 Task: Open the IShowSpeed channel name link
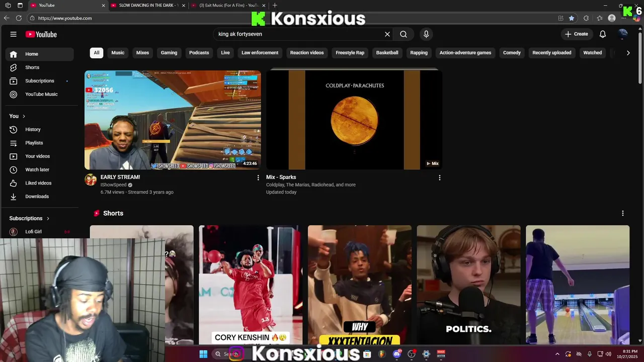(114, 185)
